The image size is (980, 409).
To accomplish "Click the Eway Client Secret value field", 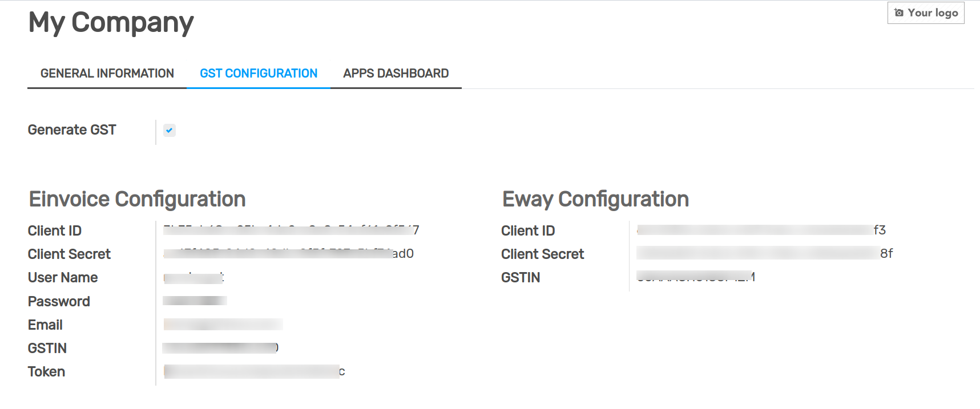I will pyautogui.click(x=764, y=253).
